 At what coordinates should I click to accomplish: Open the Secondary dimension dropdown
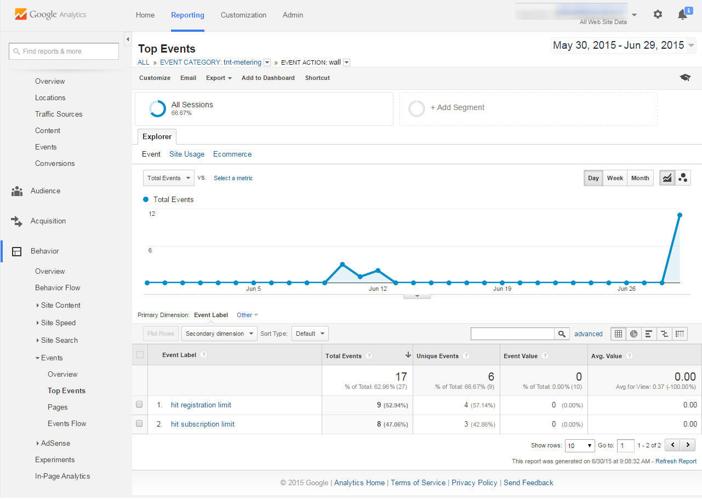[x=218, y=334]
